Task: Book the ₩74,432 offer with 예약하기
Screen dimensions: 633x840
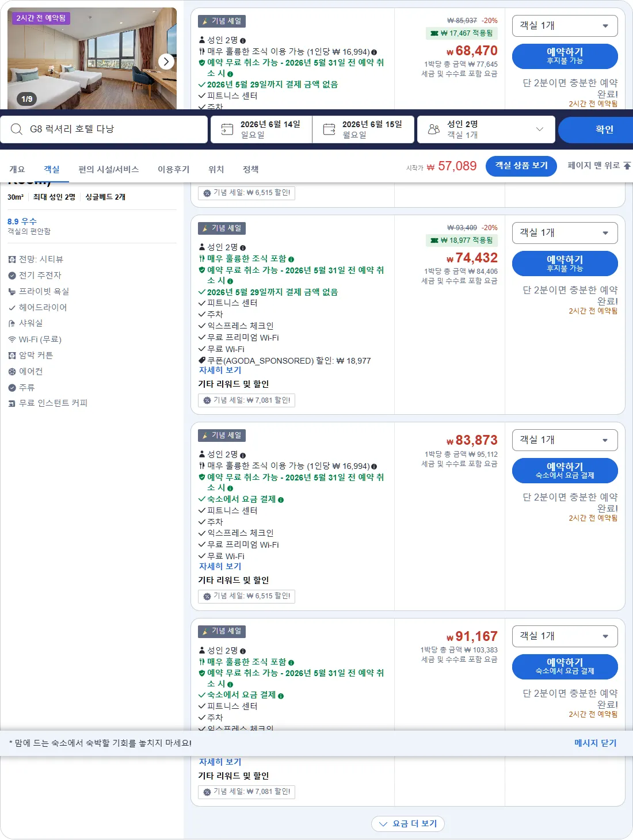Action: [x=565, y=264]
